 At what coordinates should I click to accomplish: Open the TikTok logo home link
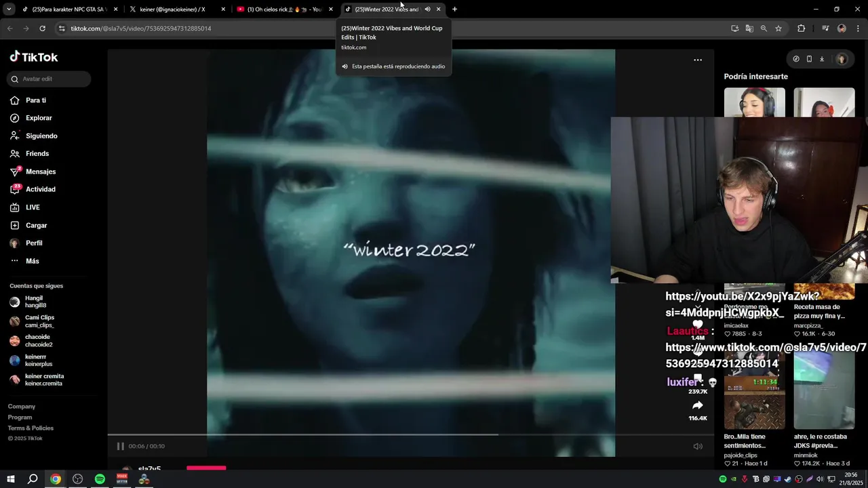click(x=34, y=57)
